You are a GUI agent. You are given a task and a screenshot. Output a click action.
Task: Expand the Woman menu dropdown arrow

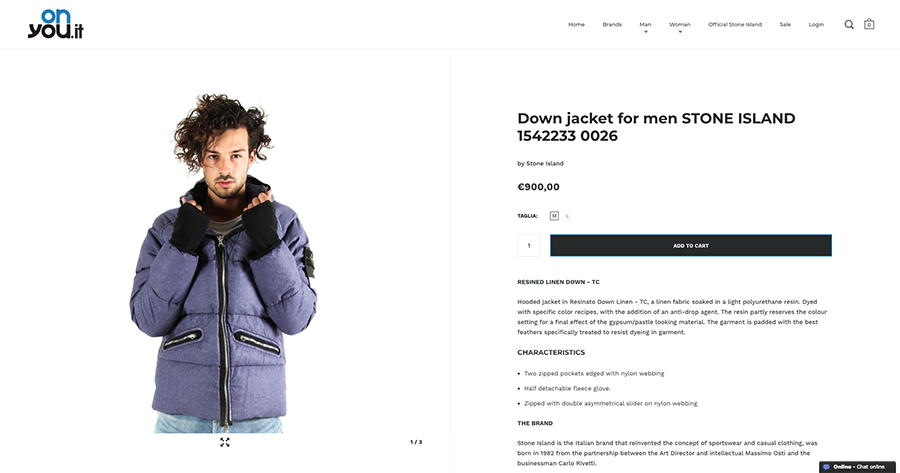(x=680, y=32)
